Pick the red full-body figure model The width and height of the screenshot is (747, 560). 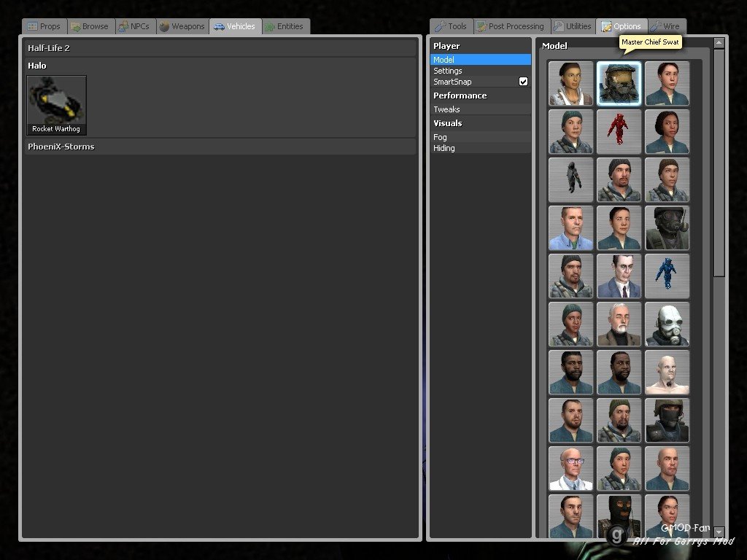pos(619,131)
